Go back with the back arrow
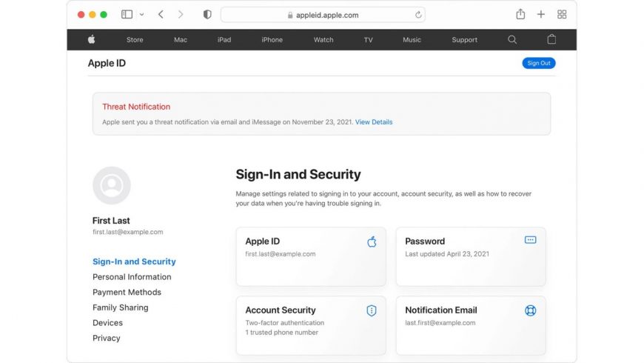The width and height of the screenshot is (644, 363). click(x=161, y=14)
